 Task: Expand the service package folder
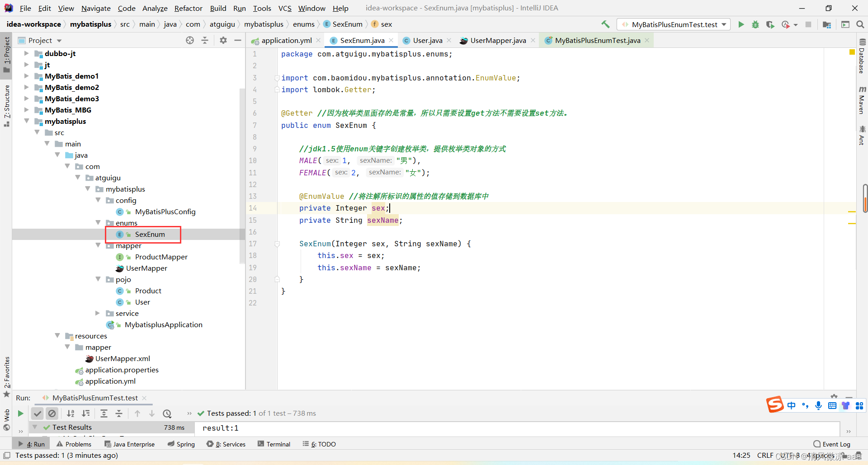[x=98, y=313]
